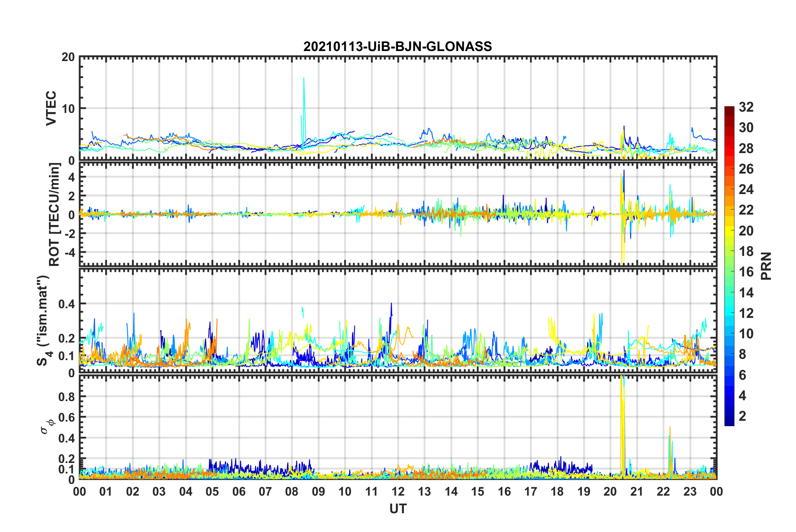Viewport: 796px width, 532px height.
Task: Select UT axis tick label 17
Action: pyautogui.click(x=531, y=491)
